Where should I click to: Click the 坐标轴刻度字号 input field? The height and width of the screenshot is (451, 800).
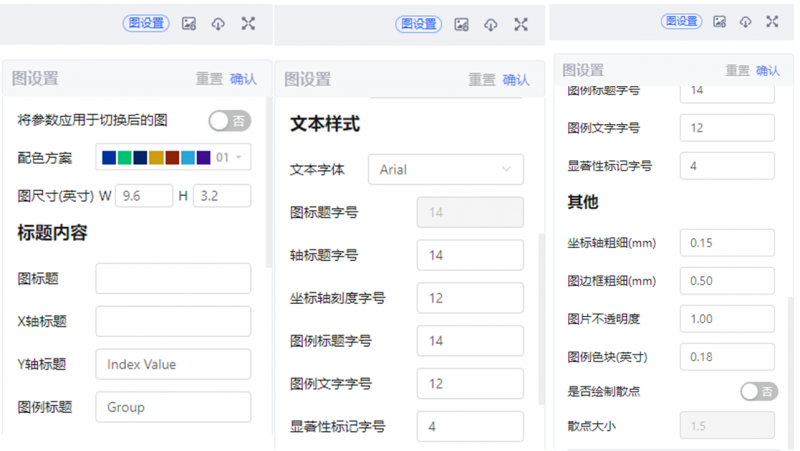tap(469, 298)
